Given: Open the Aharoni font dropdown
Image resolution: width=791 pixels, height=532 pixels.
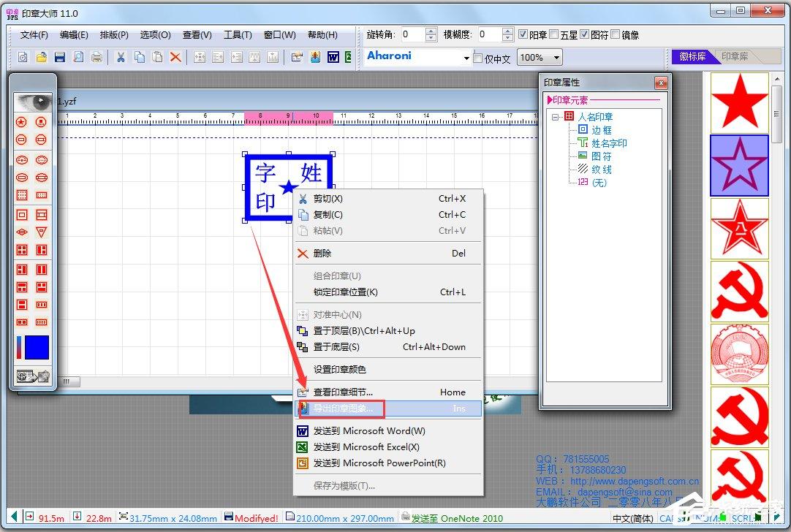Looking at the screenshot, I should pyautogui.click(x=466, y=58).
